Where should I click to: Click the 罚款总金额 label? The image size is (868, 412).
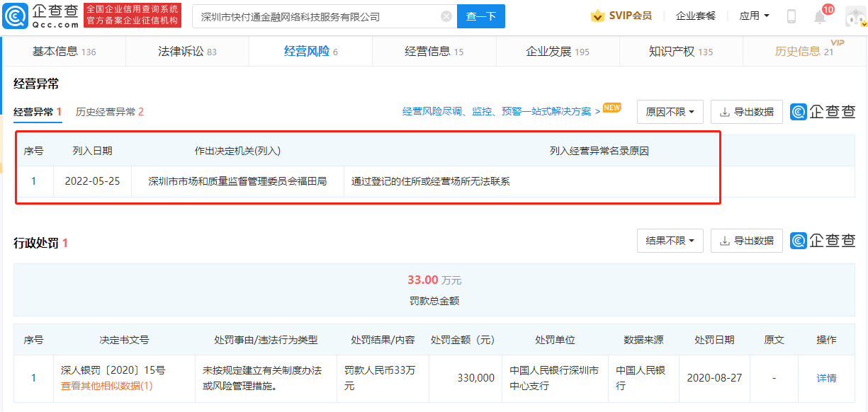434,301
